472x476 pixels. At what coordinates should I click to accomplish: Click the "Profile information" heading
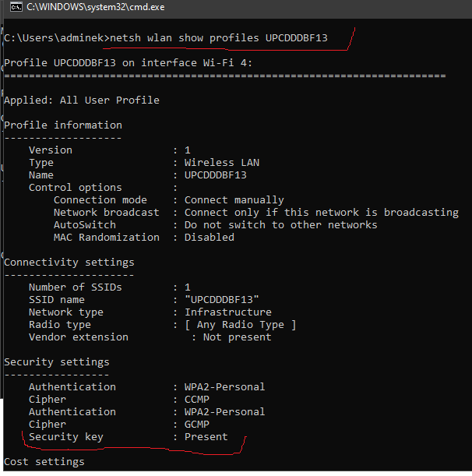[x=63, y=125]
